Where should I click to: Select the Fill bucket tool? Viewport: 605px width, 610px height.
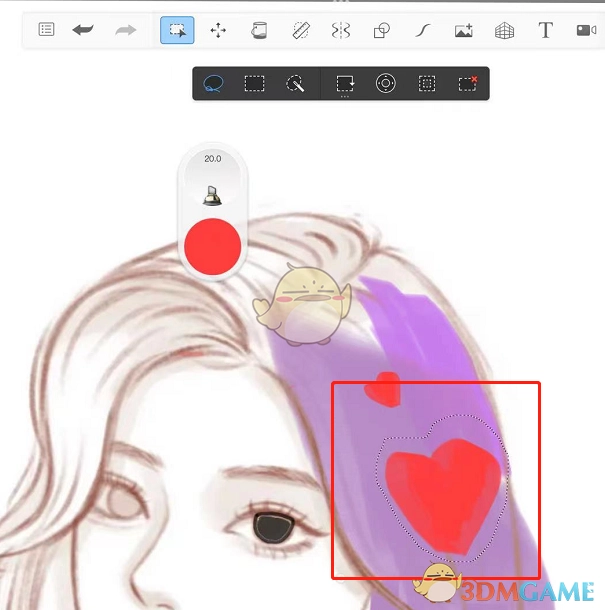pos(259,30)
